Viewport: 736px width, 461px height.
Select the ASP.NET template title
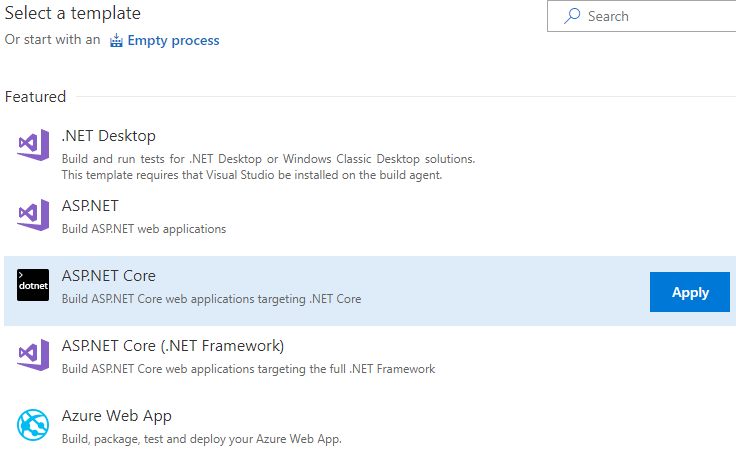click(90, 206)
